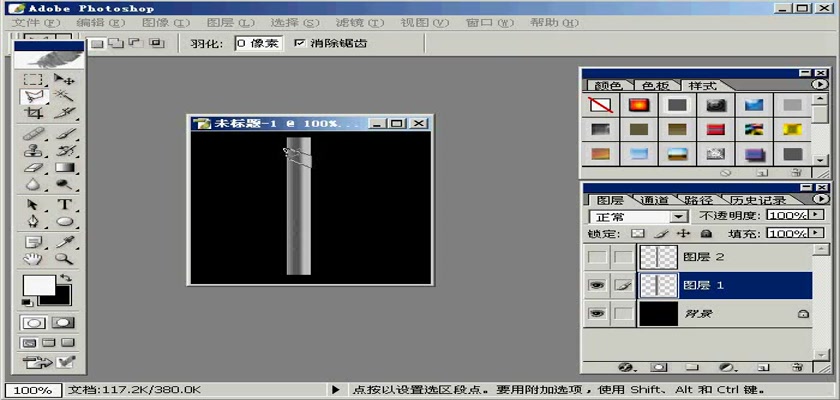The image size is (840, 400).
Task: Select the Type tool
Action: 64,205
